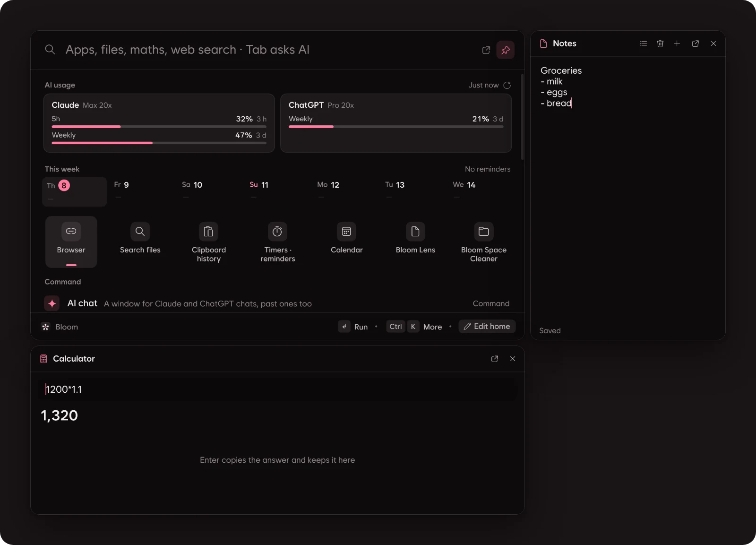
Task: Select the AI chat command row
Action: tap(277, 303)
